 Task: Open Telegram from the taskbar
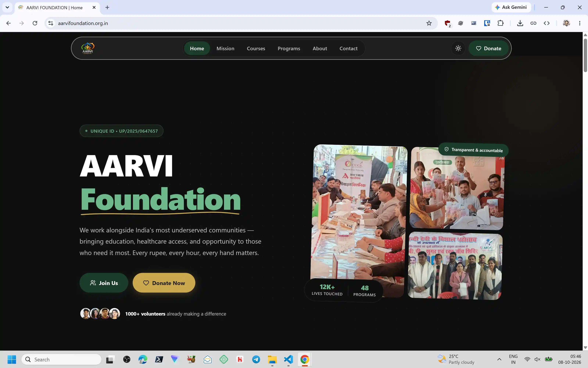coord(256,359)
